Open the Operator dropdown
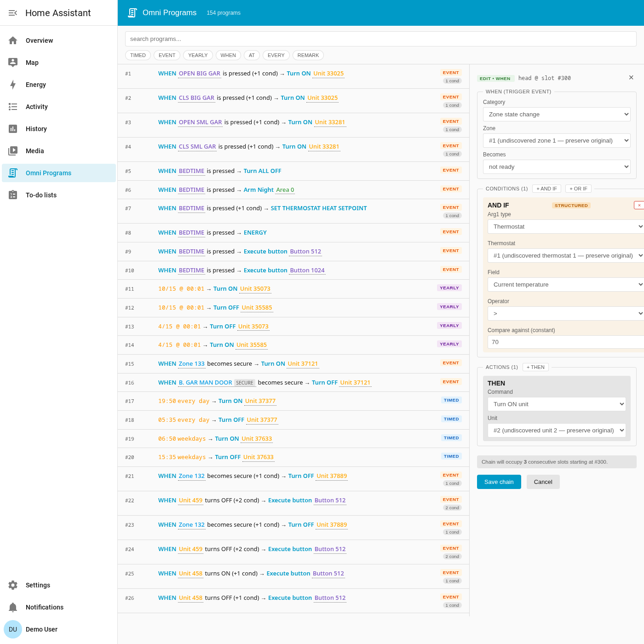The image size is (644, 644). pyautogui.click(x=566, y=313)
